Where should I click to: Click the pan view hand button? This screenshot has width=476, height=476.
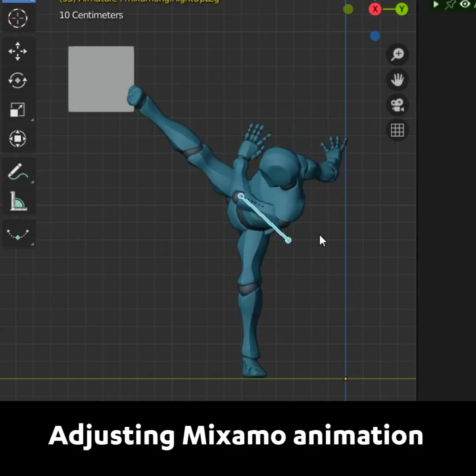tap(398, 80)
